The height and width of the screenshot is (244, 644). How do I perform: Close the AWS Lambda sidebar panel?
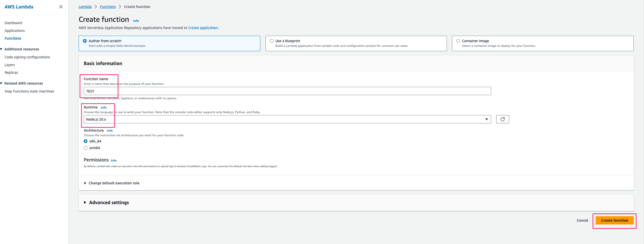click(61, 7)
